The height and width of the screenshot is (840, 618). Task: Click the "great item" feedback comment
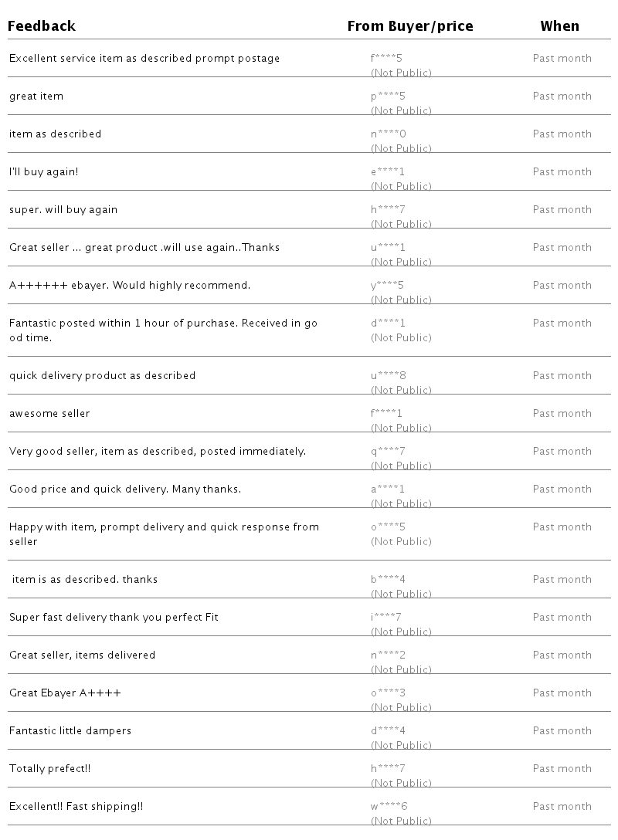click(36, 96)
